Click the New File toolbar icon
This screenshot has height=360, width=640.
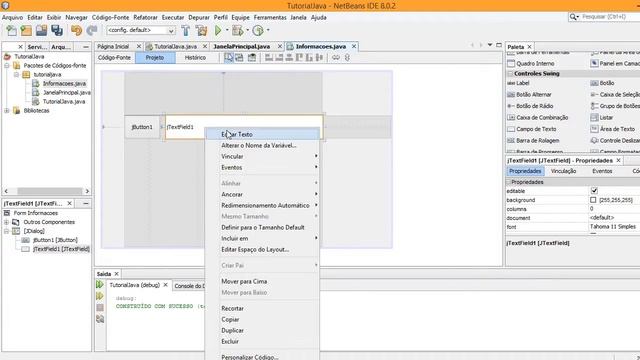11,30
